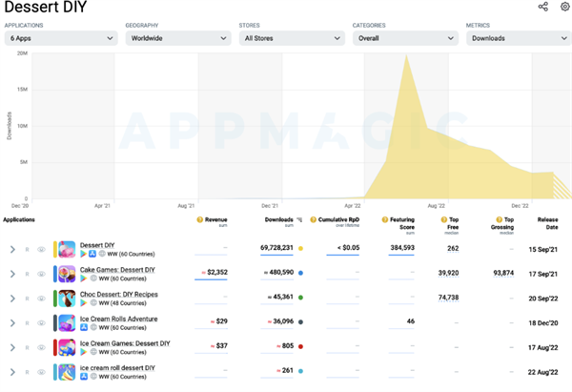Click App Store icon under Ice Cream Rolls Adventure
This screenshot has height=392, width=572.
pyautogui.click(x=84, y=327)
